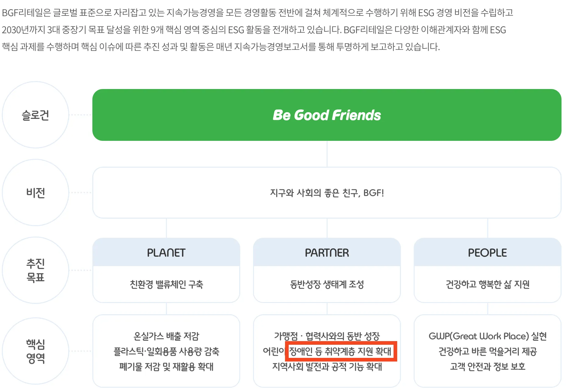This screenshot has height=392, width=567.
Task: Select the 비전 circle label
Action: (x=35, y=193)
